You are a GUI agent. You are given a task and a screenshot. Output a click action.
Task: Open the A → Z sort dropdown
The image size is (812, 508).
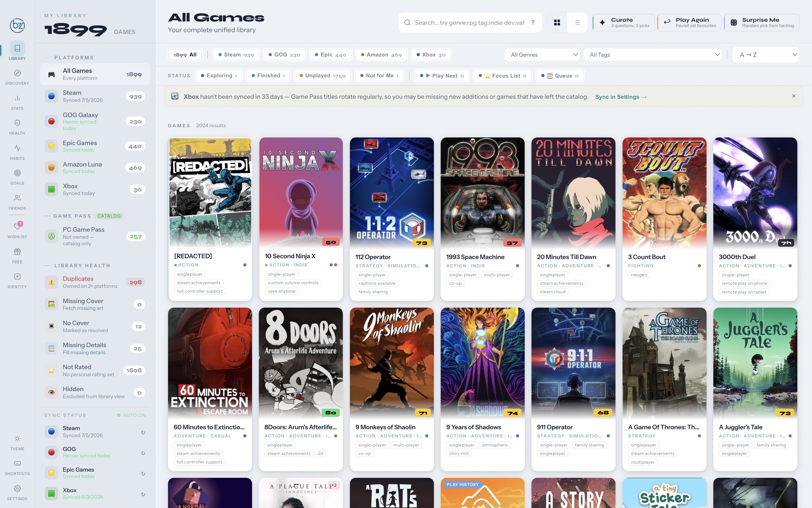tap(766, 55)
